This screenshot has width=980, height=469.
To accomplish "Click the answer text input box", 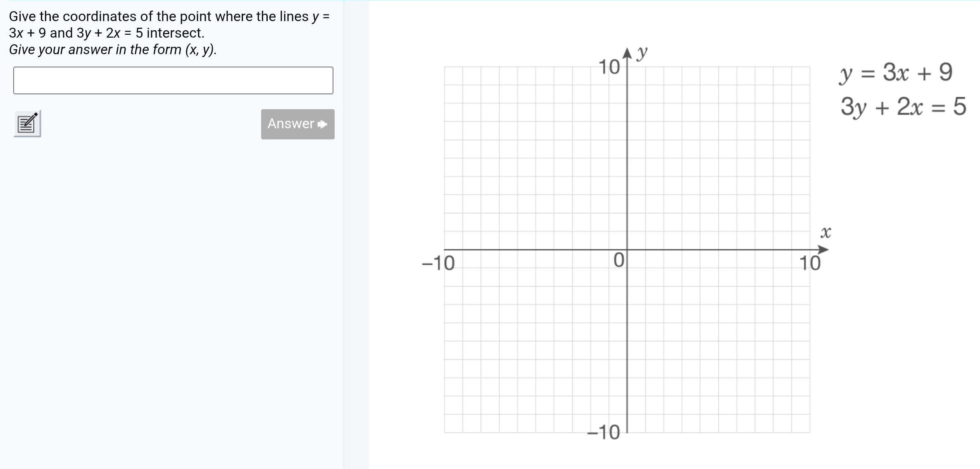I will pos(173,80).
